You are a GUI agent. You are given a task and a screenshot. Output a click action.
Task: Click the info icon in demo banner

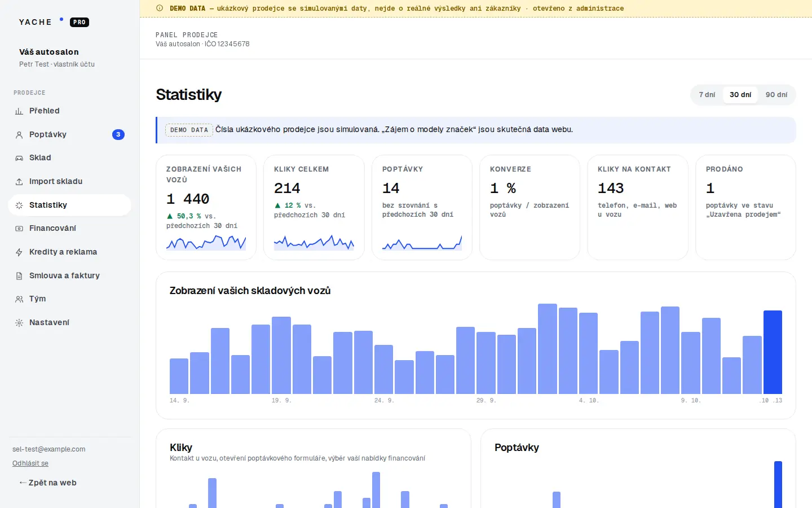(160, 8)
